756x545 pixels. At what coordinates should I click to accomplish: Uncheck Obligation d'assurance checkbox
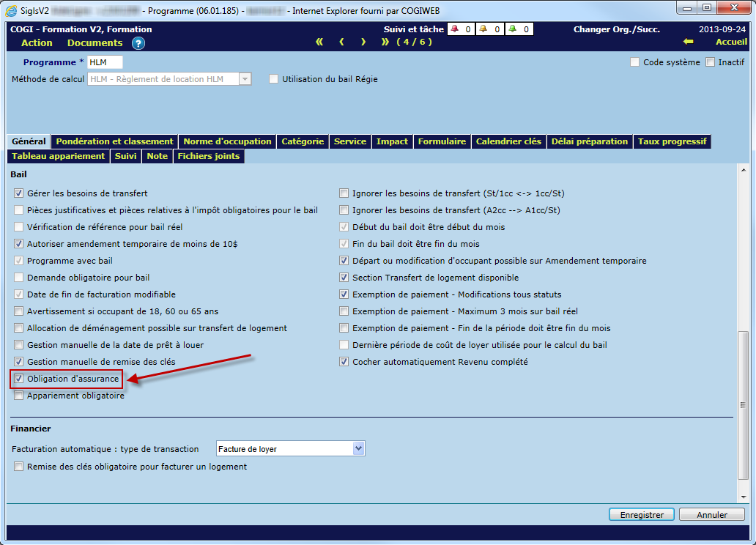click(19, 379)
